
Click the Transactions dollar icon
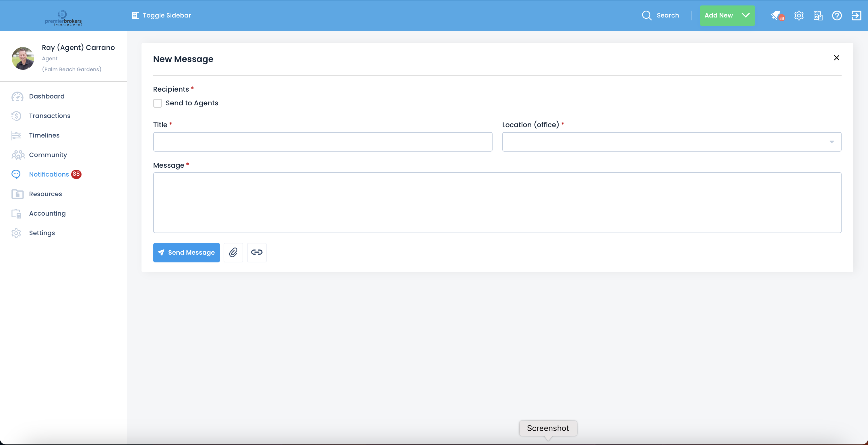coord(16,116)
